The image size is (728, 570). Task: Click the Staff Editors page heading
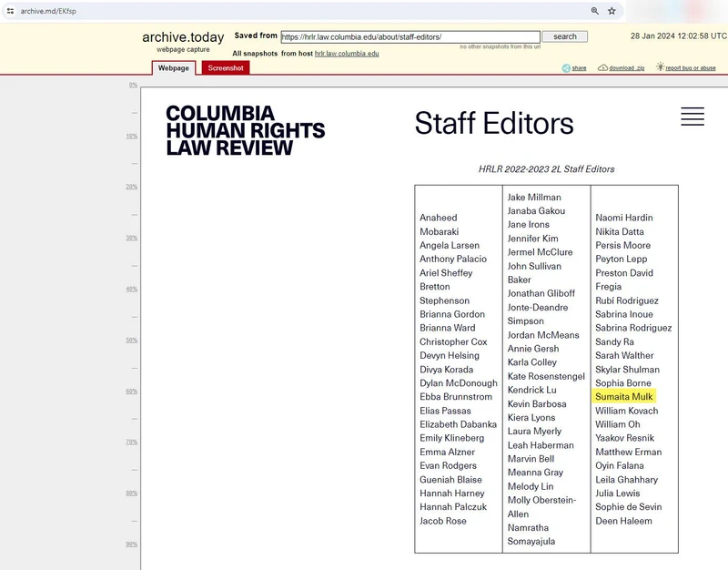coord(493,124)
